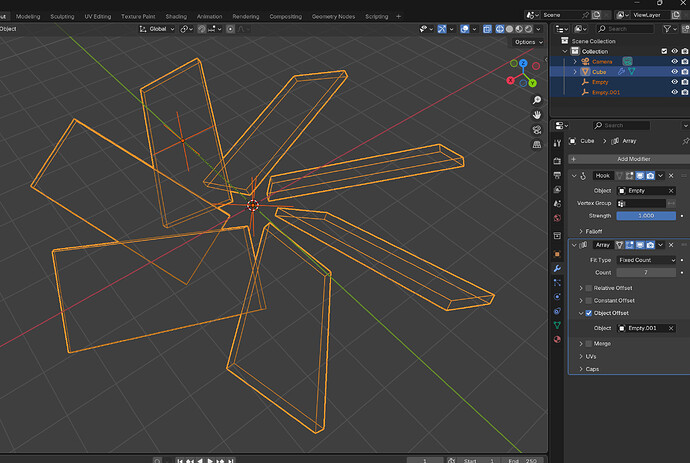This screenshot has height=463, width=690.
Task: Enable the Relative Offset checkbox
Action: [589, 288]
